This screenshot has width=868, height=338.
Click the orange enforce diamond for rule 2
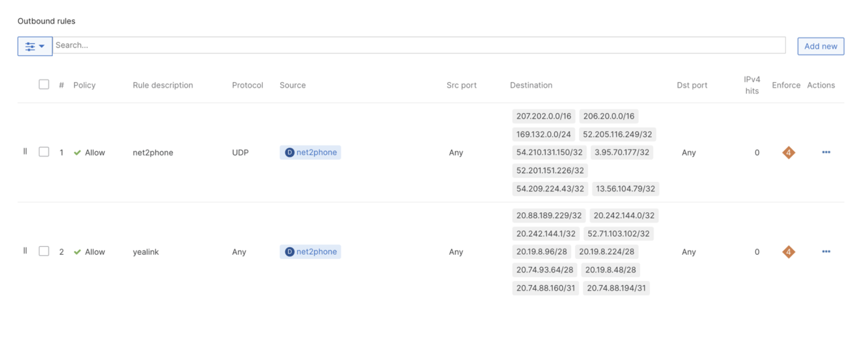tap(788, 252)
